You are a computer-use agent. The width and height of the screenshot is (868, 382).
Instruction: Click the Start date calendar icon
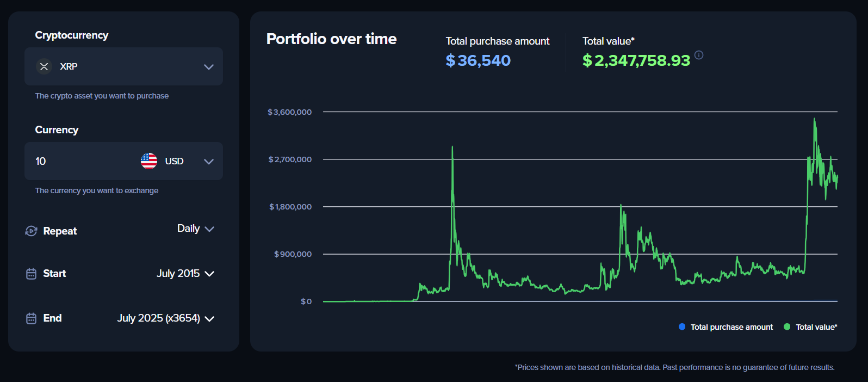30,274
